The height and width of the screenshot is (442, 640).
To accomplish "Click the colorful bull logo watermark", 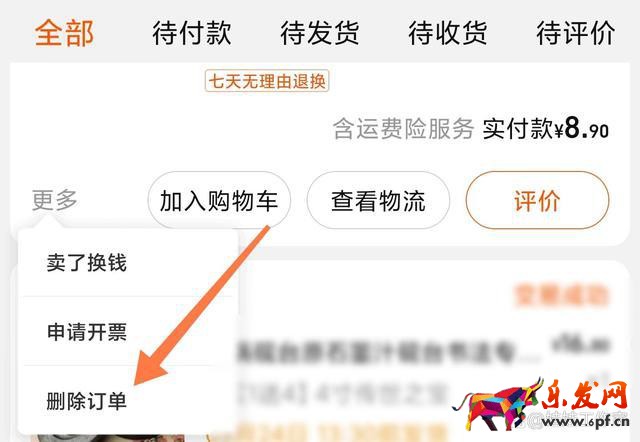I will click(496, 405).
